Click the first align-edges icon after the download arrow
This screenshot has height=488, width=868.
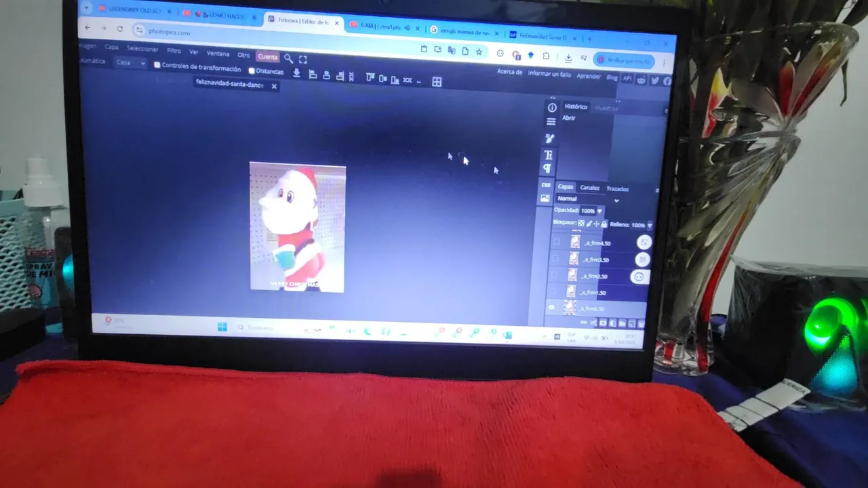313,75
